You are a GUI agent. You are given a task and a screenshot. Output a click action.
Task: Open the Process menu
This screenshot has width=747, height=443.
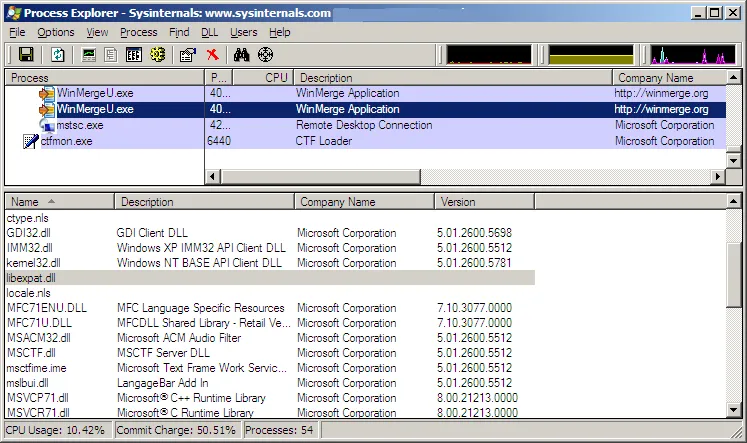point(139,32)
